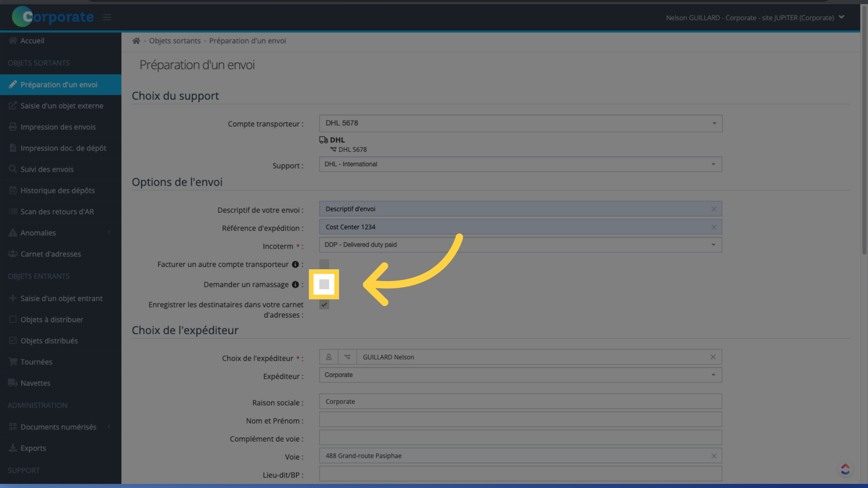Clear 488 Grand-route Pasiphae field with X
The height and width of the screenshot is (488, 868).
(714, 456)
